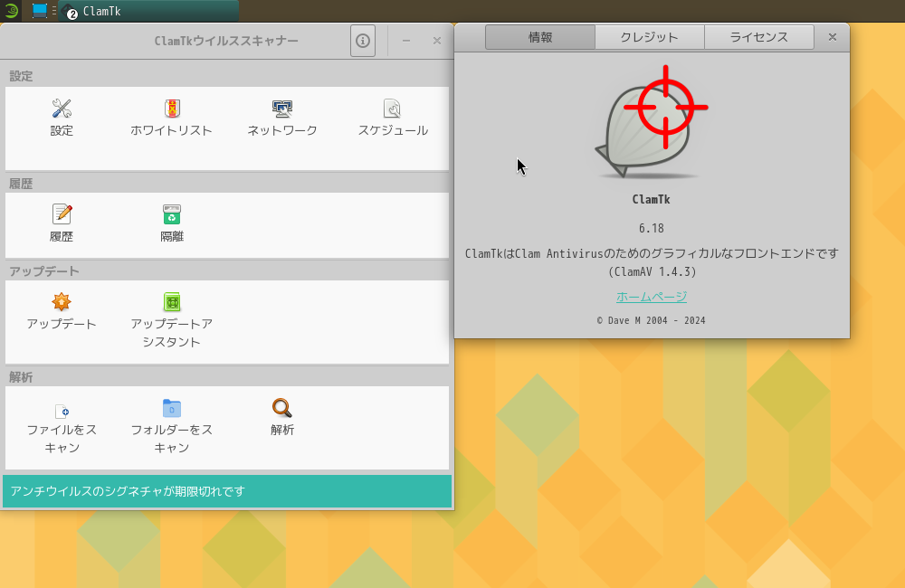905x588 pixels.
Task: Open the 解析 (analysis) tool
Action: (281, 416)
